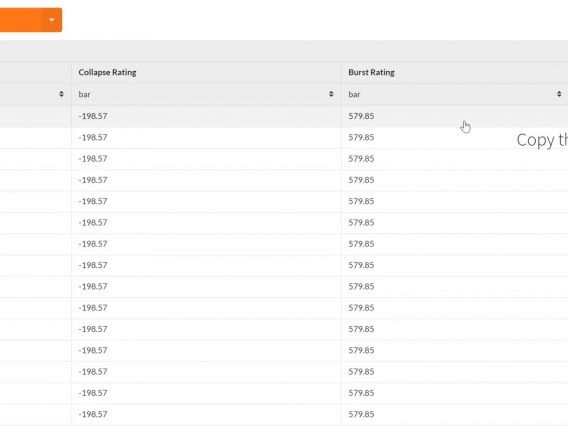This screenshot has height=426, width=568.
Task: Select -198.57 in the last visible row
Action: click(x=93, y=414)
